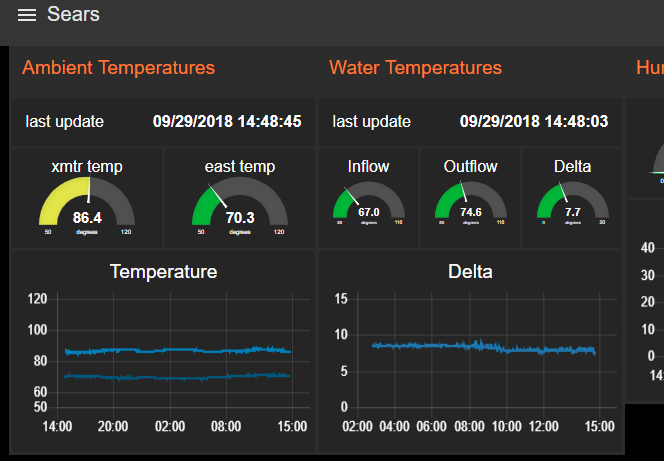
Task: Click the 08:00 label on Delta chart axis
Action: (471, 427)
